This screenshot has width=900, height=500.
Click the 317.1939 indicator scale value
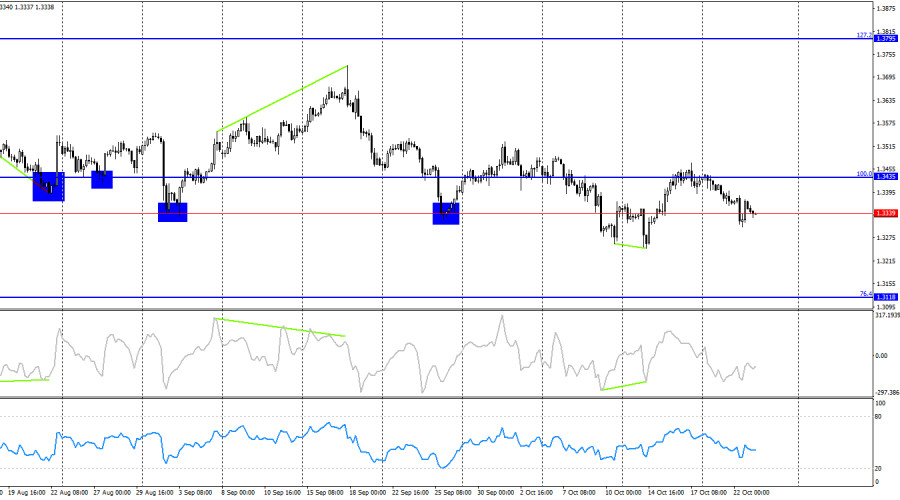tap(887, 315)
